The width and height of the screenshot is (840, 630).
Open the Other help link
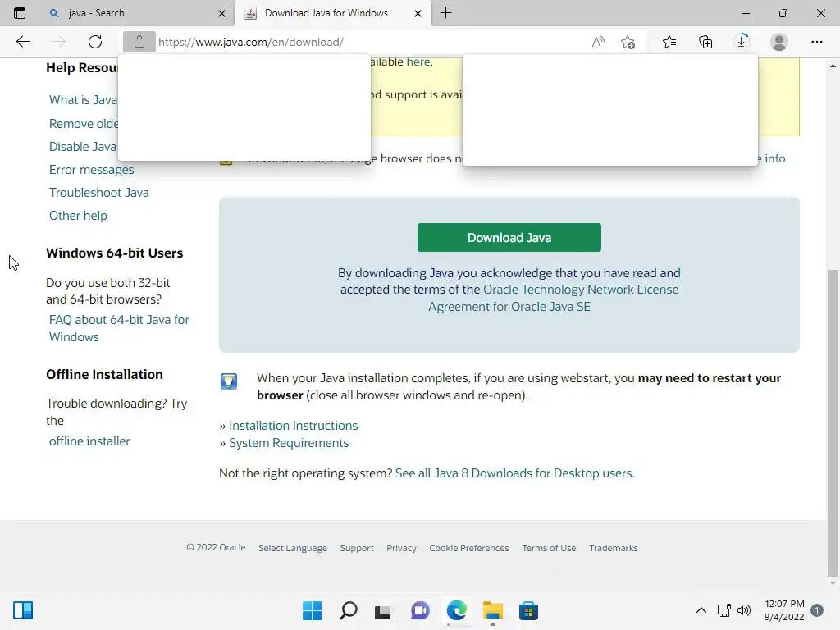(78, 216)
